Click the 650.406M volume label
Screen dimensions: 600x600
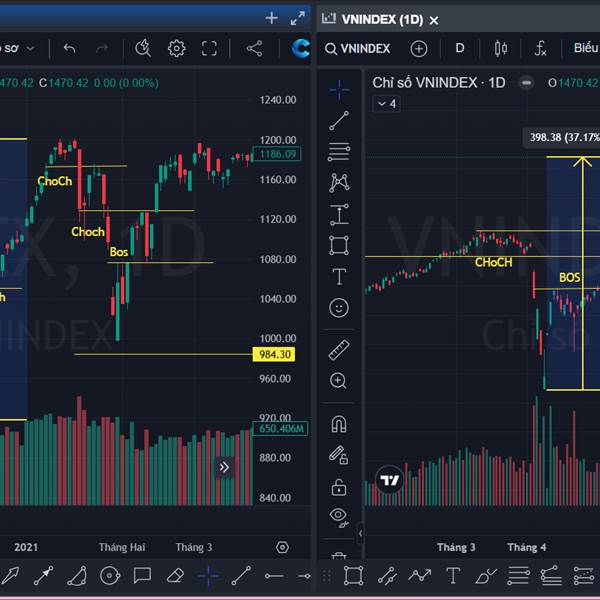[x=281, y=429]
